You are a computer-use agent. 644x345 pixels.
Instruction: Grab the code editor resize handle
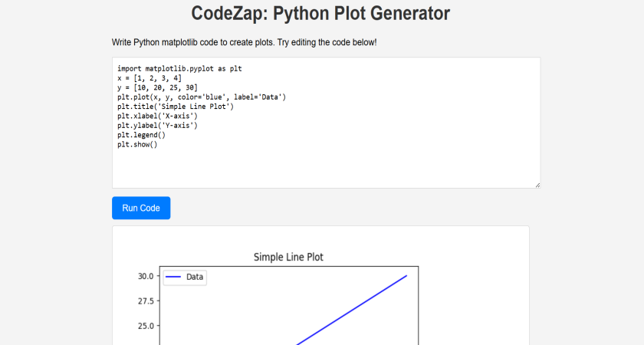pos(537,185)
